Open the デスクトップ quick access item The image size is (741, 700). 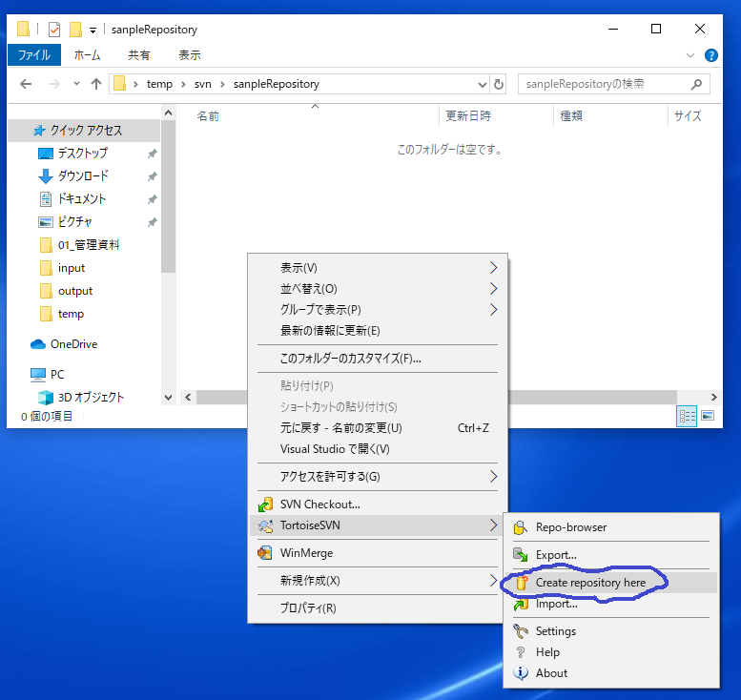coord(83,154)
